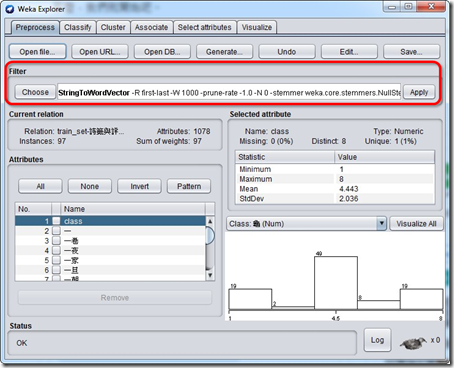Screen dimensions: 454x368
Task: Click the attribute list scroll up arrow
Action: [x=210, y=221]
